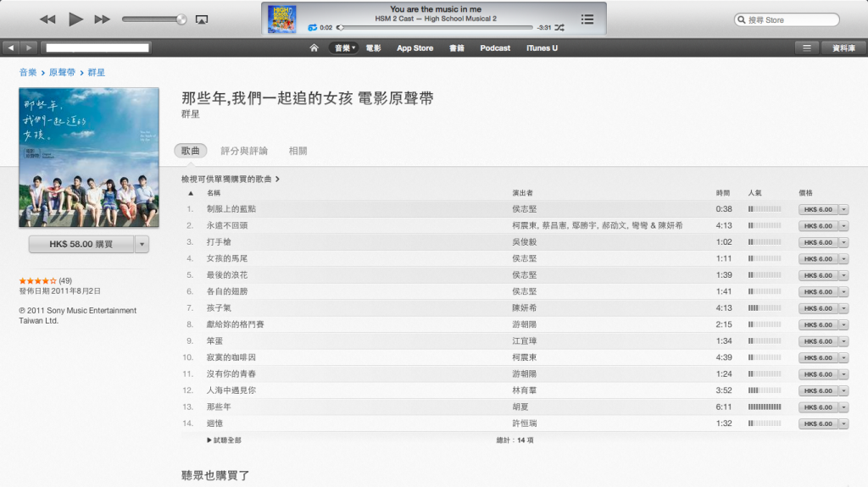This screenshot has height=487, width=868.
Task: Click the 搜尋 Store search field
Action: 790,19
